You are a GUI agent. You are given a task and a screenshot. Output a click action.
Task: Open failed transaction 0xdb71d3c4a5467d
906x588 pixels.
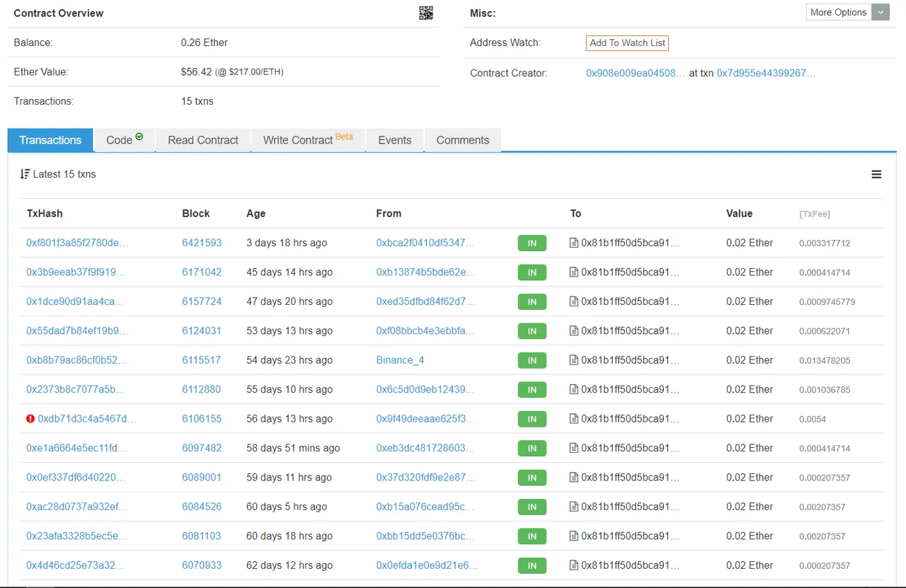tap(86, 419)
